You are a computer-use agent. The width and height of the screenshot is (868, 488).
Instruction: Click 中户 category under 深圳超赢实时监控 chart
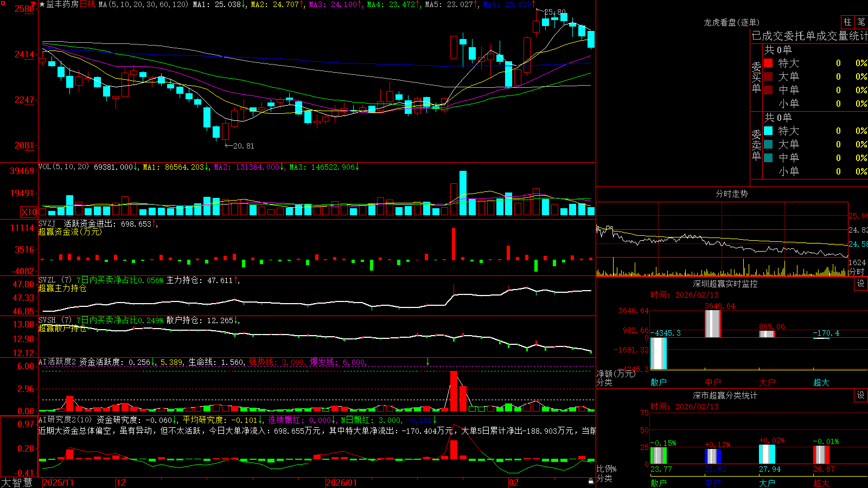tap(713, 382)
